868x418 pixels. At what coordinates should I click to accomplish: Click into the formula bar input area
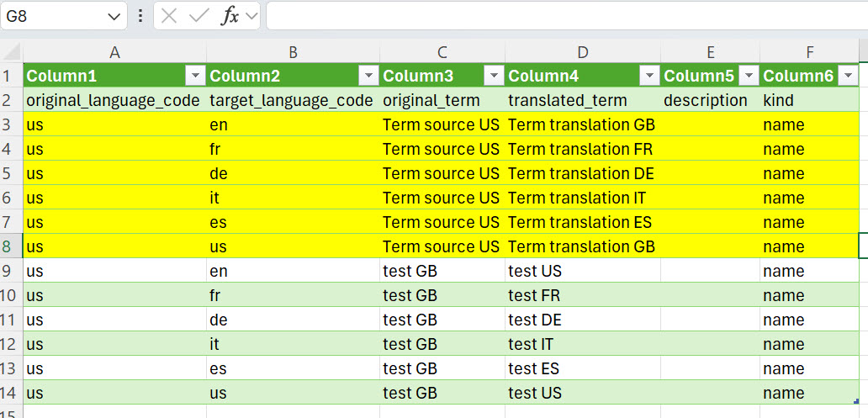(567, 16)
